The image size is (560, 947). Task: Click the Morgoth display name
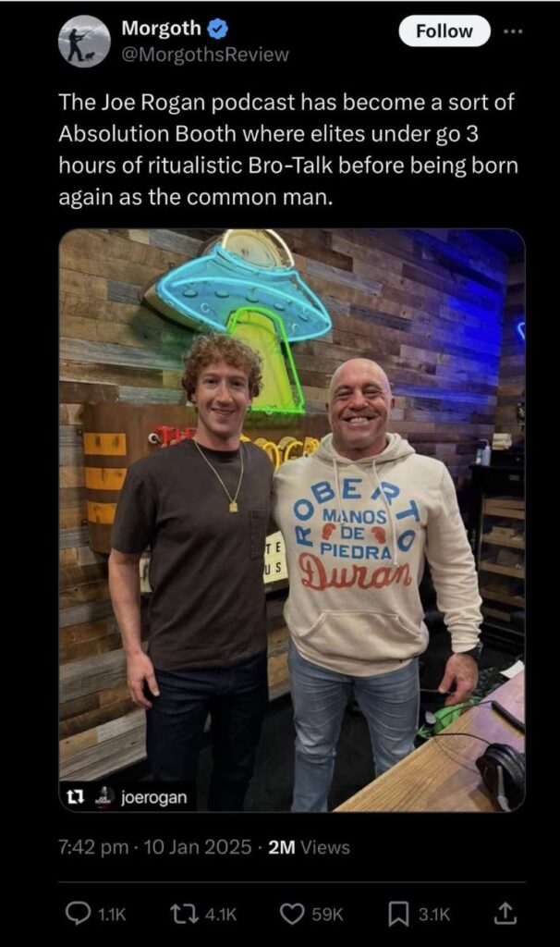(161, 28)
